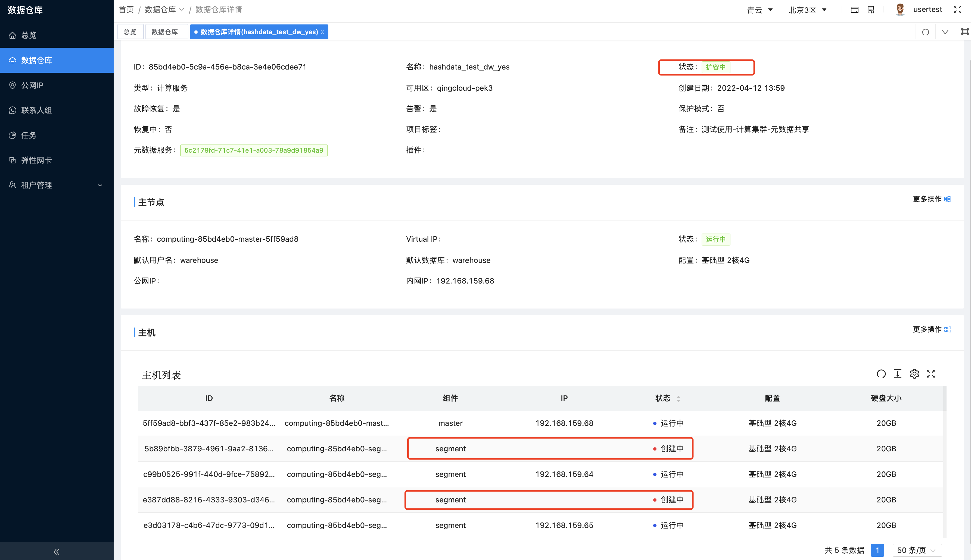Open the 50 条/页 page size dropdown
971x560 pixels.
click(x=917, y=550)
